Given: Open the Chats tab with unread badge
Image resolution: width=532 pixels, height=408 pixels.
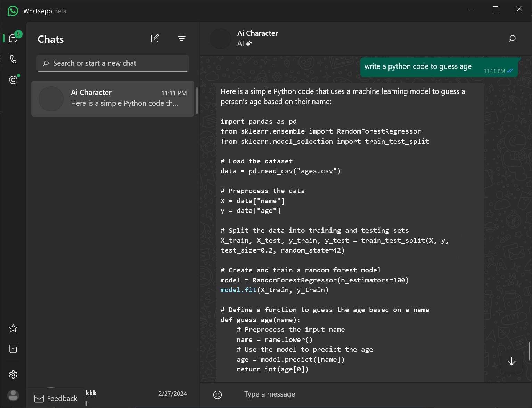Looking at the screenshot, I should (13, 38).
